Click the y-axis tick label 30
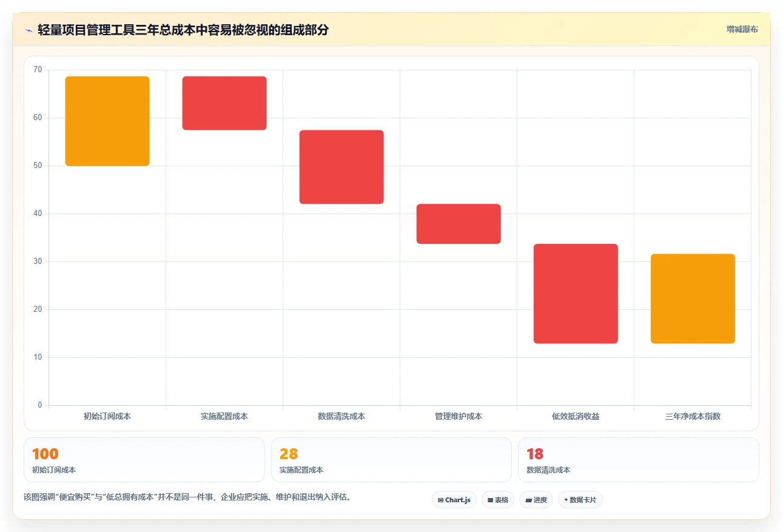Viewport: 783px width, 532px height. click(x=38, y=261)
